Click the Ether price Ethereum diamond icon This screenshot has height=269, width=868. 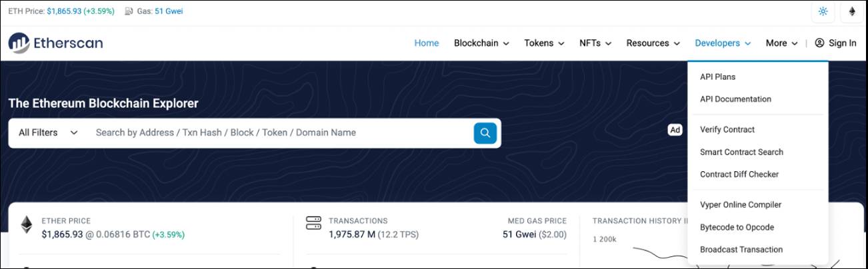click(27, 224)
